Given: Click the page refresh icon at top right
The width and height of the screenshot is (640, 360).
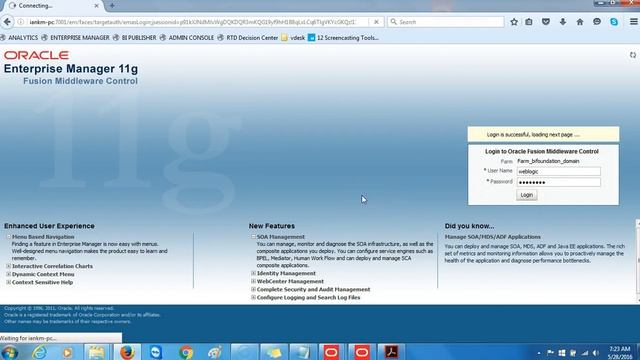Looking at the screenshot, I should [x=633, y=55].
